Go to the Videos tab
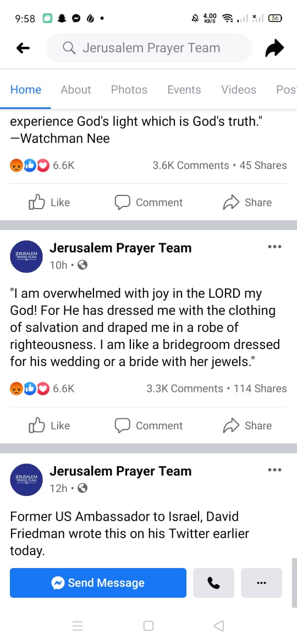Image resolution: width=297 pixels, height=644 pixels. point(238,90)
